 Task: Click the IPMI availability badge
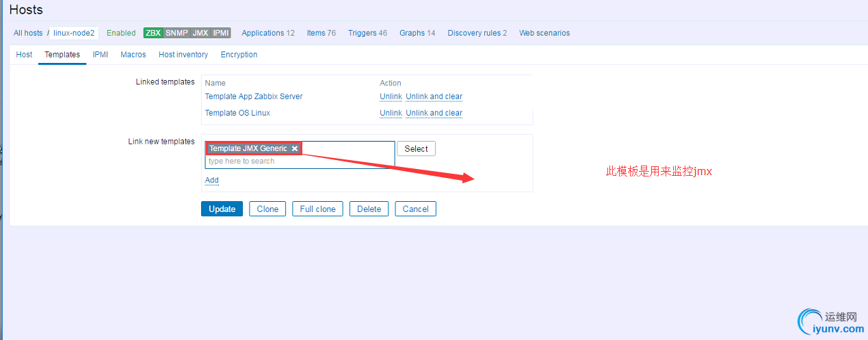point(221,33)
